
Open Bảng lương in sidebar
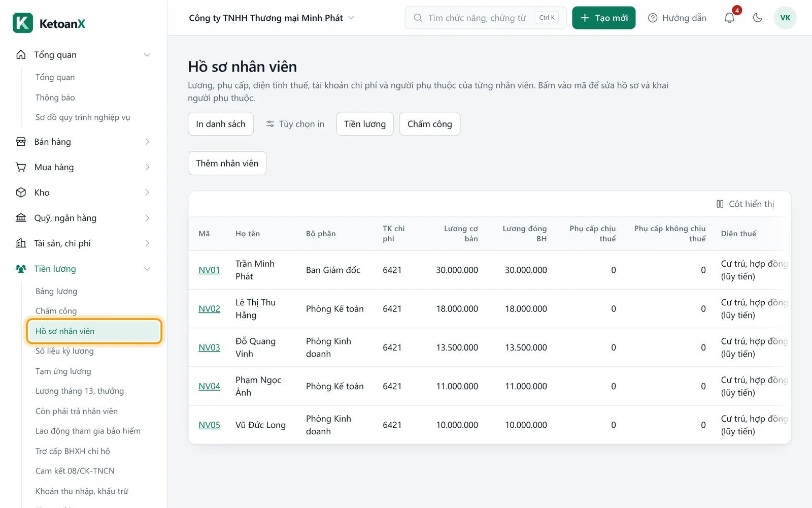click(56, 291)
